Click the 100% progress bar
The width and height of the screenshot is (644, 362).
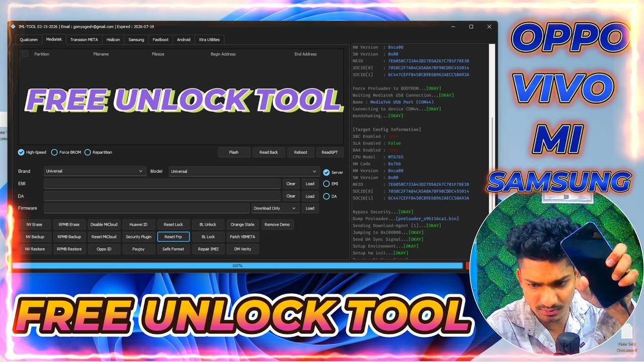237,265
